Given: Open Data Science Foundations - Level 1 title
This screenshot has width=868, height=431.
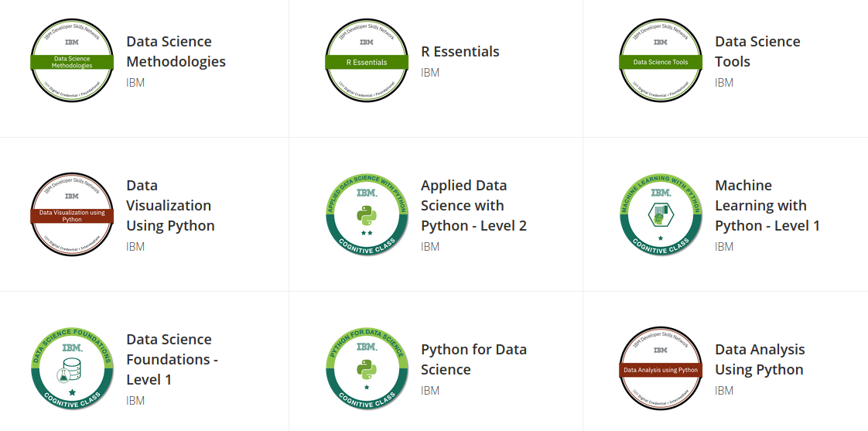Looking at the screenshot, I should click(x=173, y=360).
